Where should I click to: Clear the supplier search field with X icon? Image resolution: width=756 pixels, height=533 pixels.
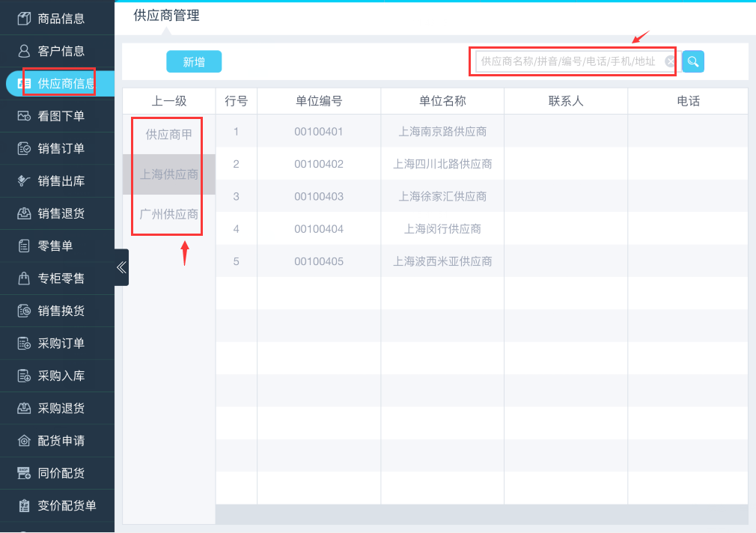(670, 61)
